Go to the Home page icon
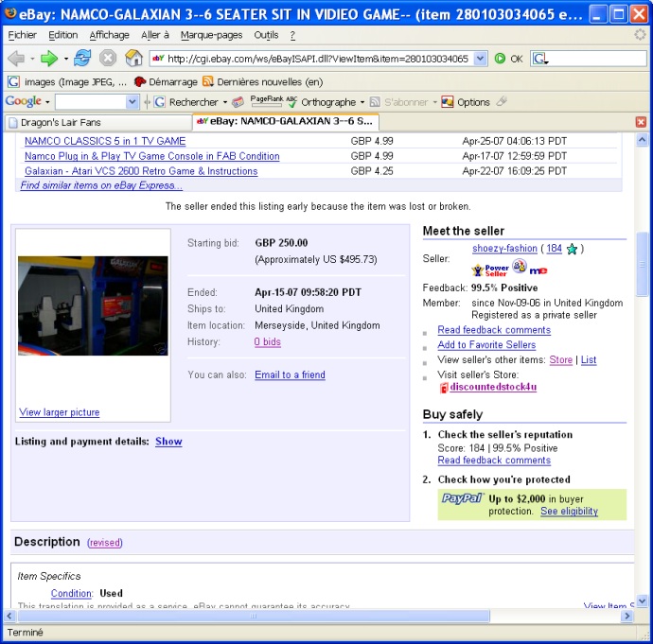Viewport: 653px width, 644px height. (x=133, y=58)
